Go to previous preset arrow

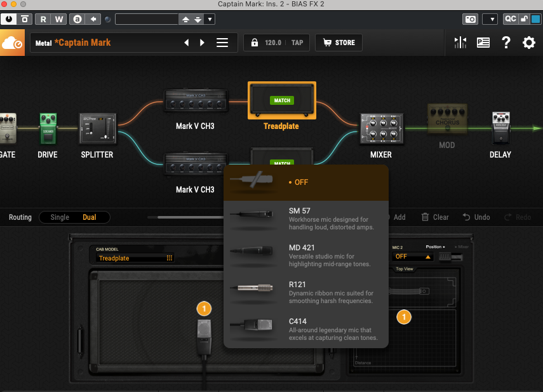click(x=187, y=43)
